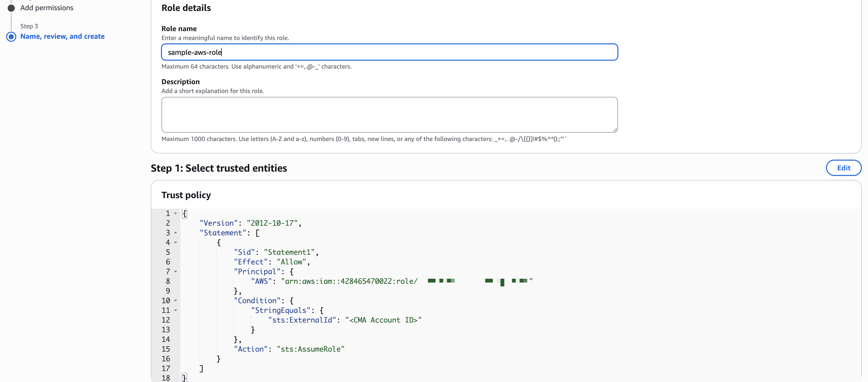The height and width of the screenshot is (382, 868).
Task: Click the Maximum 64 characters hint text
Action: 256,67
